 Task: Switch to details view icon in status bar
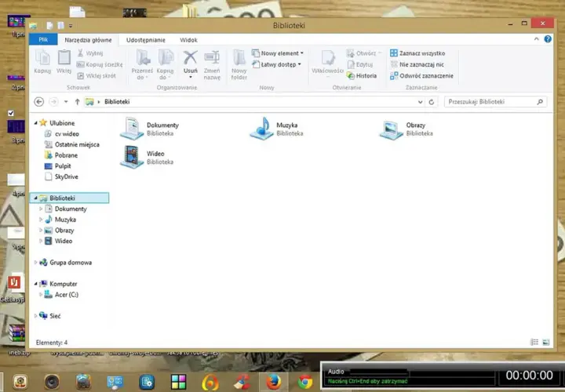tap(534, 342)
